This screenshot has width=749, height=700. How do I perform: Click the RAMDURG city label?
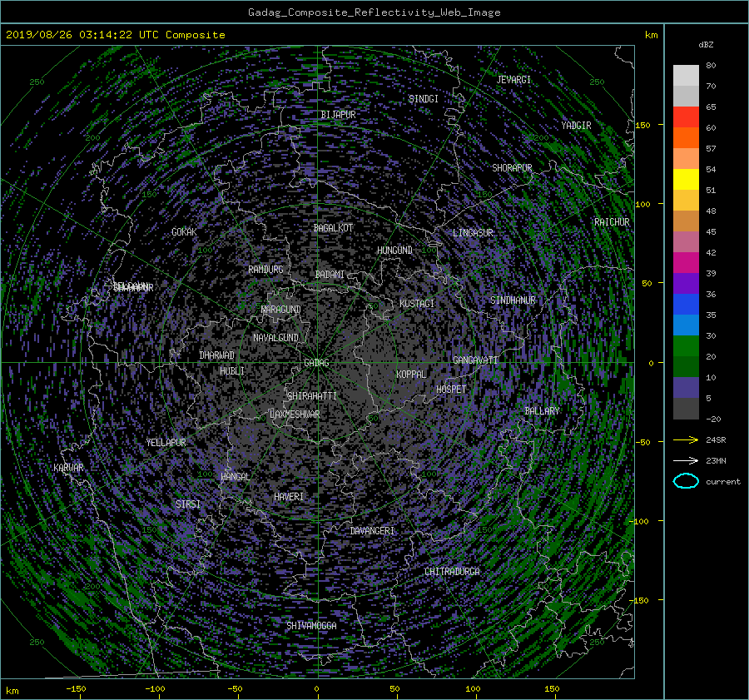pyautogui.click(x=265, y=270)
